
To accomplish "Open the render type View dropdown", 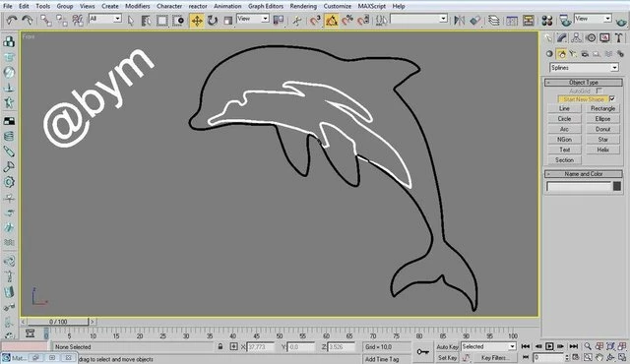I will (x=593, y=19).
